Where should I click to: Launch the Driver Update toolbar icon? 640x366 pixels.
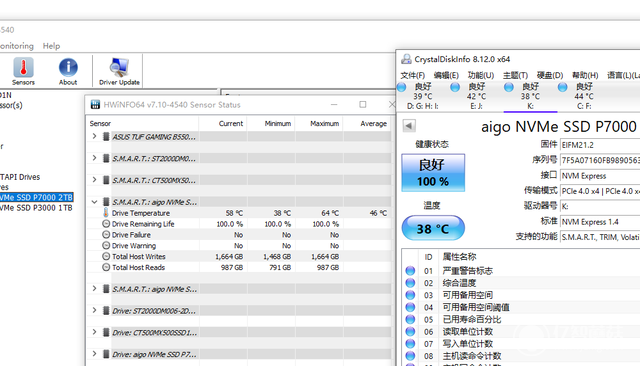tap(119, 67)
